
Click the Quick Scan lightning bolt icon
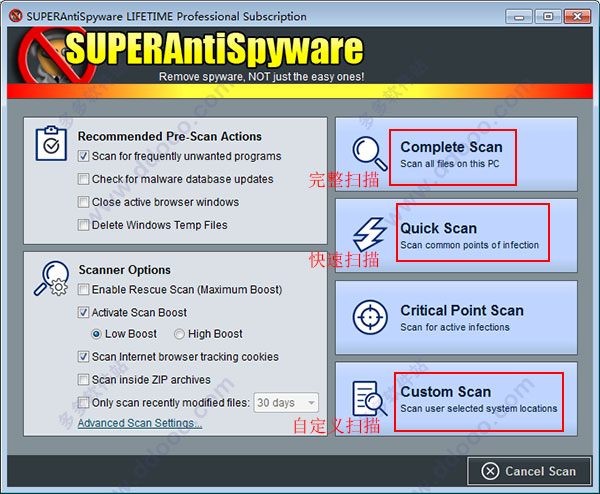tap(369, 234)
